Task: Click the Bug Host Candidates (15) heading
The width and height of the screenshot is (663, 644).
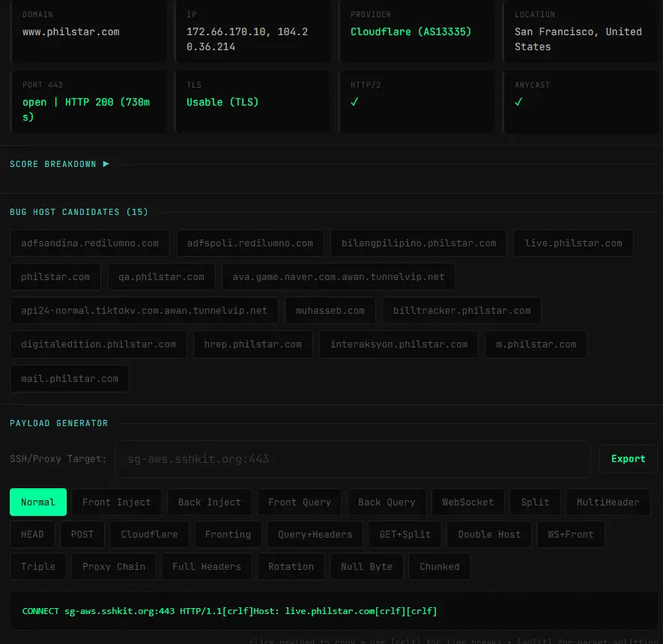Action: pyautogui.click(x=79, y=212)
